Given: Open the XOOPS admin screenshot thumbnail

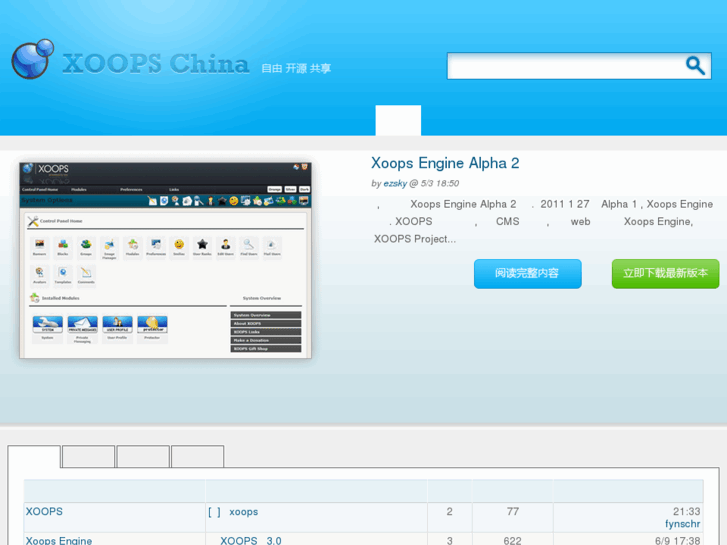Looking at the screenshot, I should coord(166,260).
